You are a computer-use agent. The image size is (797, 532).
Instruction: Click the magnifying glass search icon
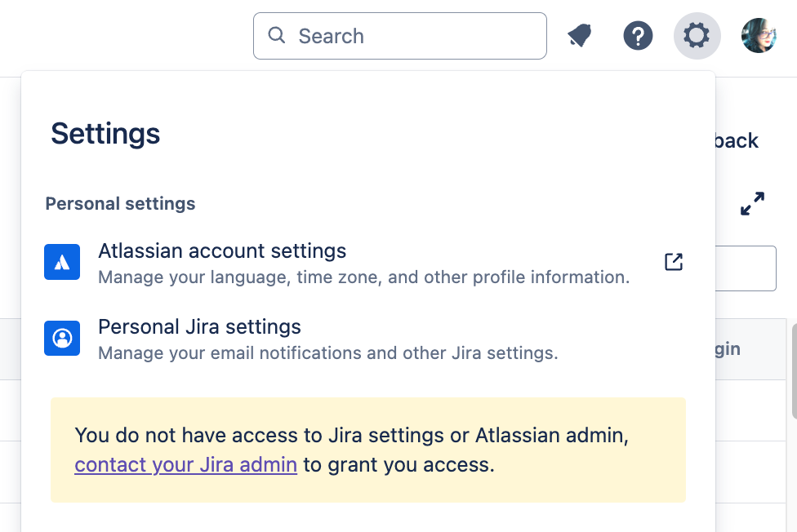(277, 35)
